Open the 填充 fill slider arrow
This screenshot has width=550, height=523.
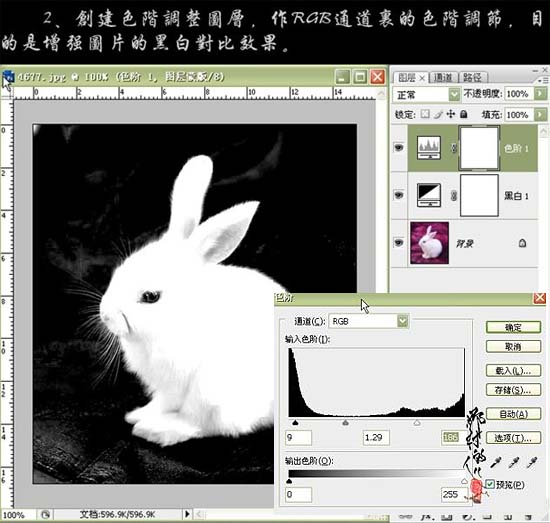pos(540,114)
